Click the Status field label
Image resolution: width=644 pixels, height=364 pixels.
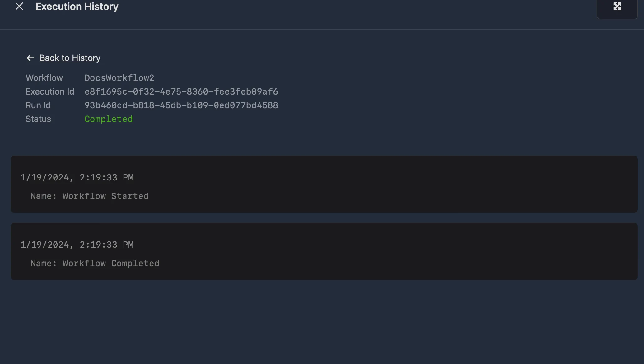pyautogui.click(x=38, y=119)
